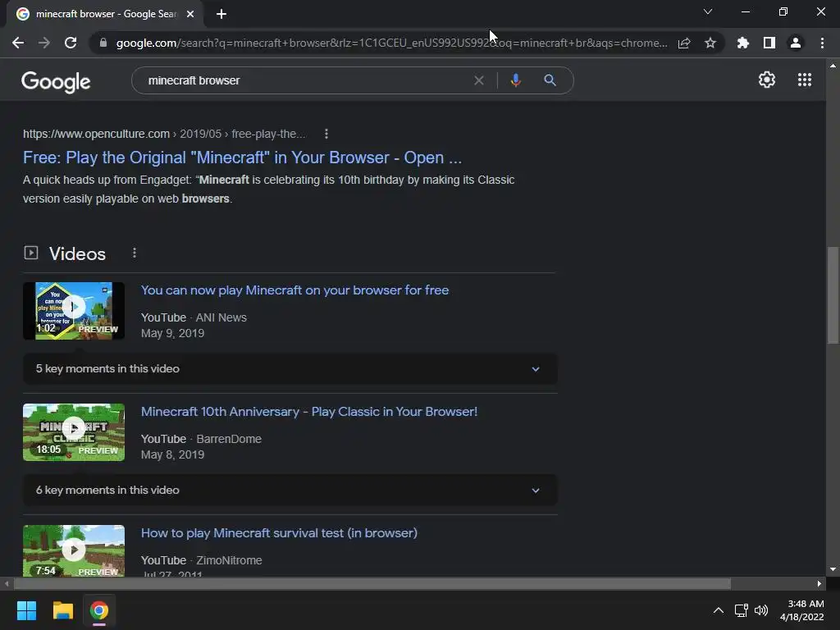The width and height of the screenshot is (840, 630).
Task: Click the address bar URL
Action: [391, 43]
